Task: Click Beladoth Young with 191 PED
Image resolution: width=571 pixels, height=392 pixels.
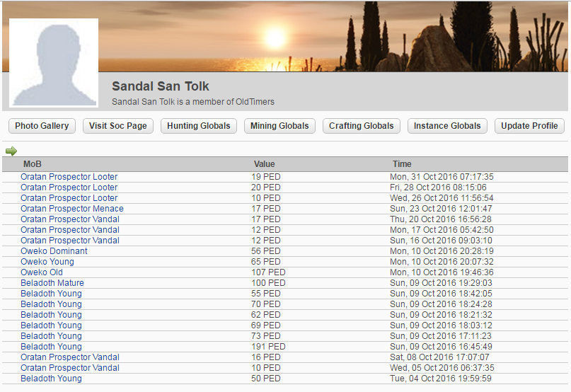Action: (x=51, y=347)
